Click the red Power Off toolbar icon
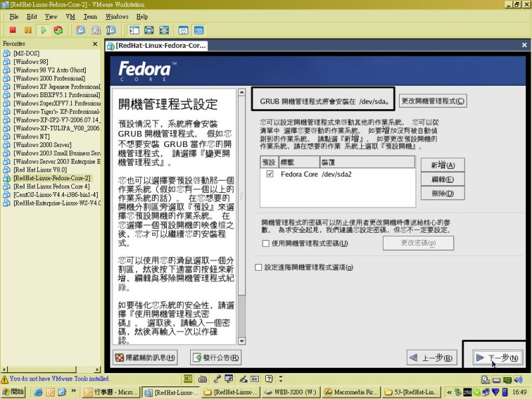This screenshot has height=399, width=532. (13, 30)
